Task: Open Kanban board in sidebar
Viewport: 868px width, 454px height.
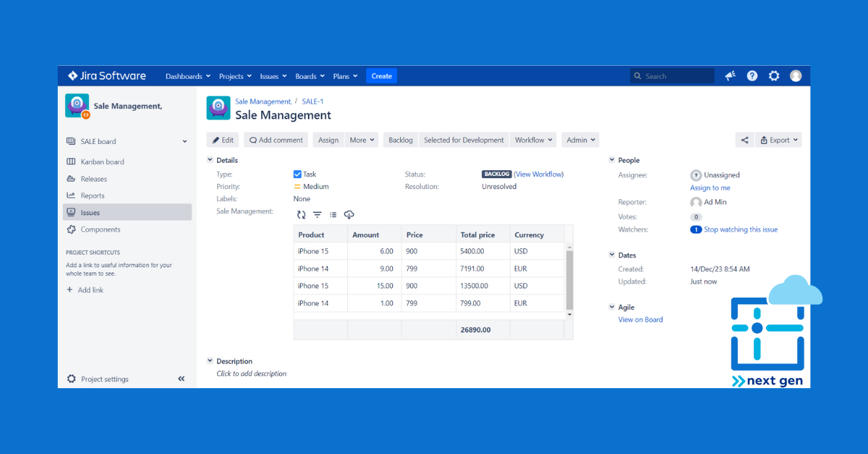Action: pyautogui.click(x=127, y=161)
